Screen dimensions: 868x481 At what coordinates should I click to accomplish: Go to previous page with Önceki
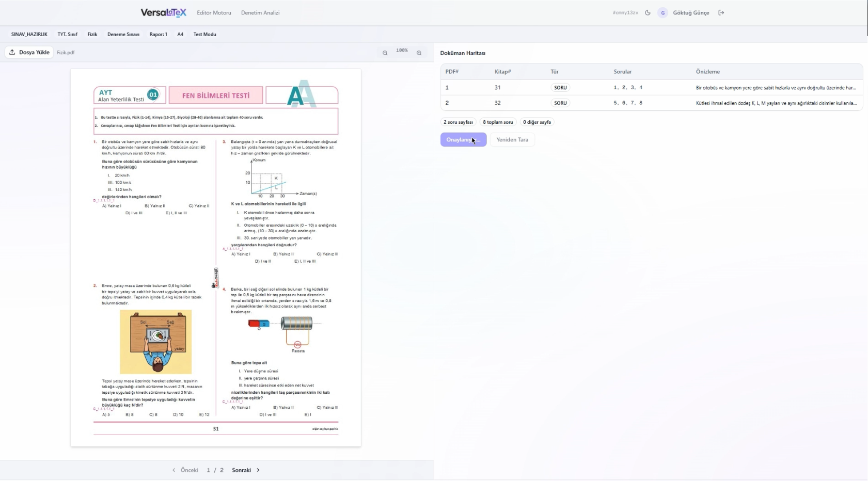click(x=185, y=470)
